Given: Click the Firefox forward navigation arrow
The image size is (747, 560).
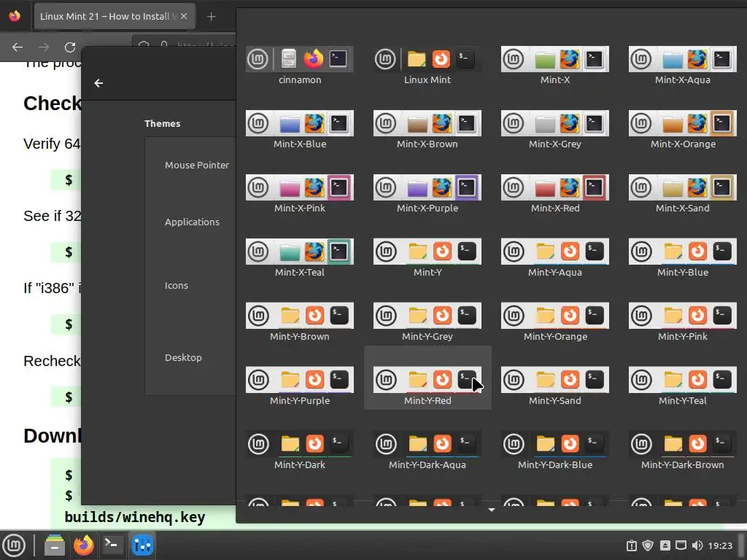Looking at the screenshot, I should coord(44,47).
